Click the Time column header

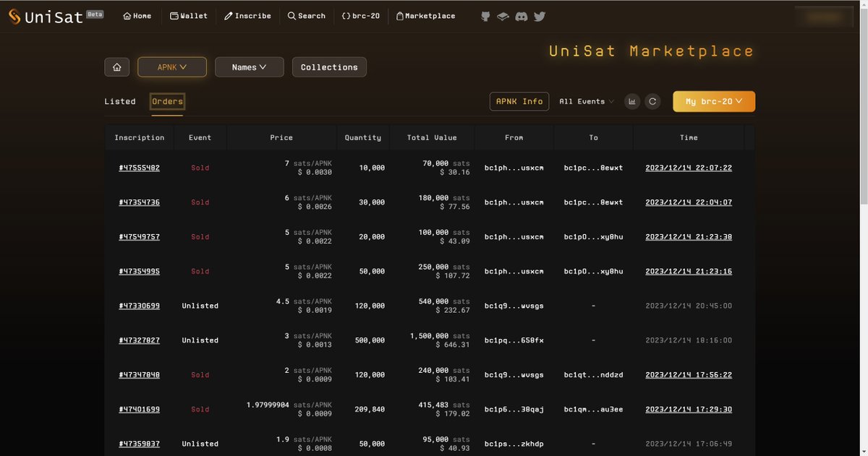[689, 137]
